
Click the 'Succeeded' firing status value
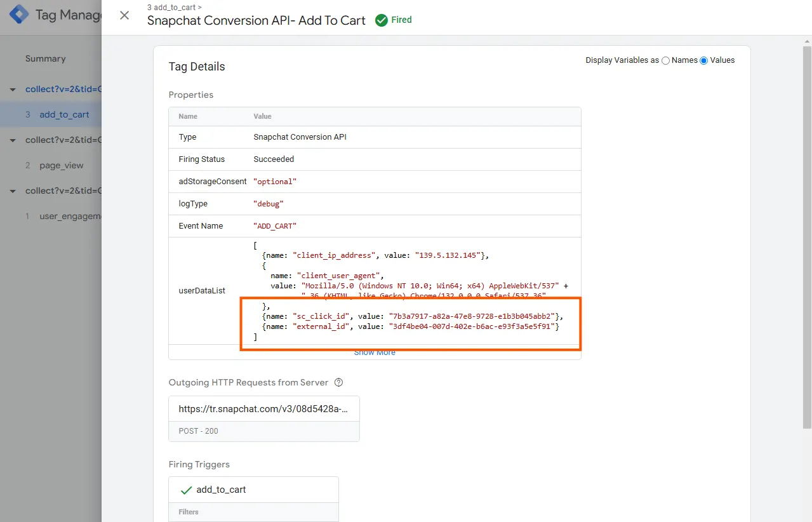[x=274, y=159]
